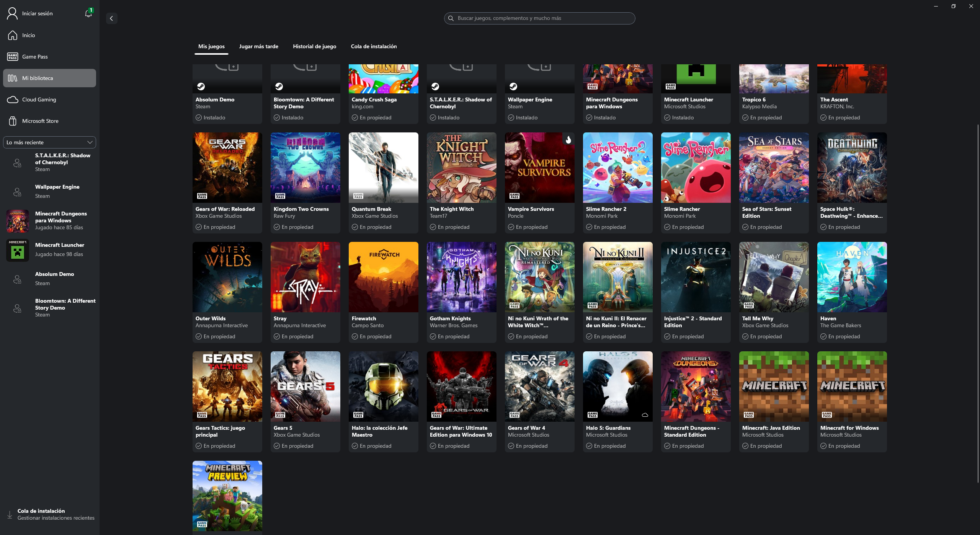The width and height of the screenshot is (980, 535).
Task: Click Wallpaper Engine entry in sidebar list
Action: pos(49,191)
